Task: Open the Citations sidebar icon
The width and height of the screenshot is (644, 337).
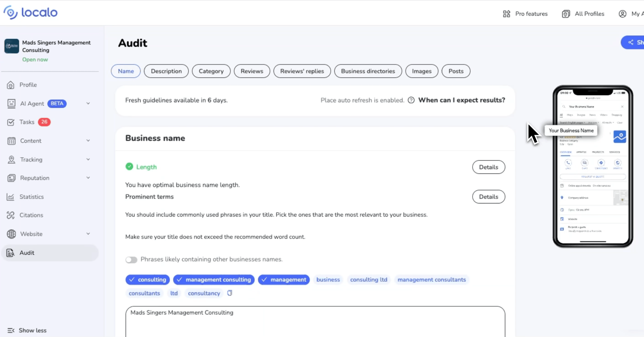Action: pos(11,215)
